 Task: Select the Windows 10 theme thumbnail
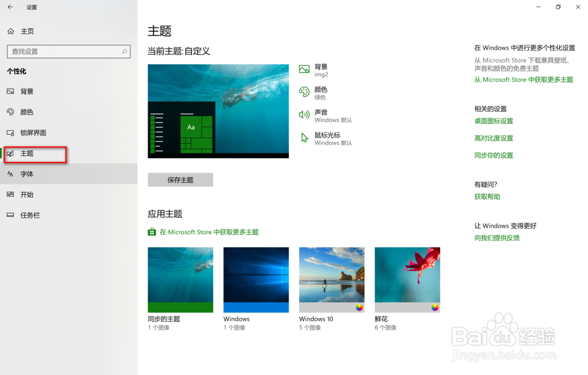[332, 280]
